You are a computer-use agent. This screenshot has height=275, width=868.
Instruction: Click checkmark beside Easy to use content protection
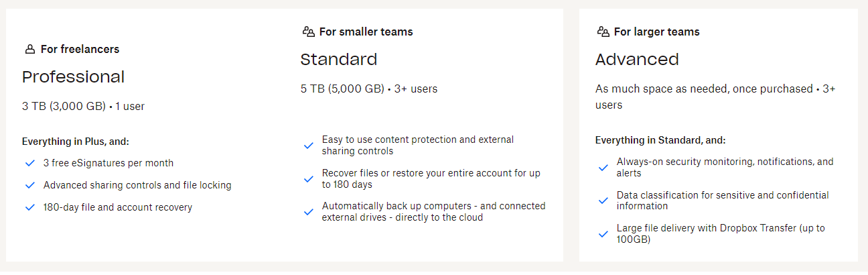308,146
